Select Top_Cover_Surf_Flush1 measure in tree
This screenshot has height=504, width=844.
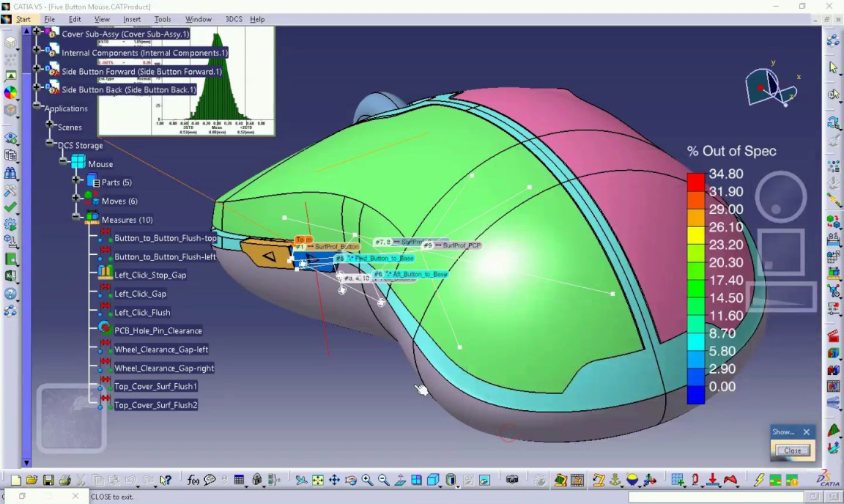click(x=155, y=386)
